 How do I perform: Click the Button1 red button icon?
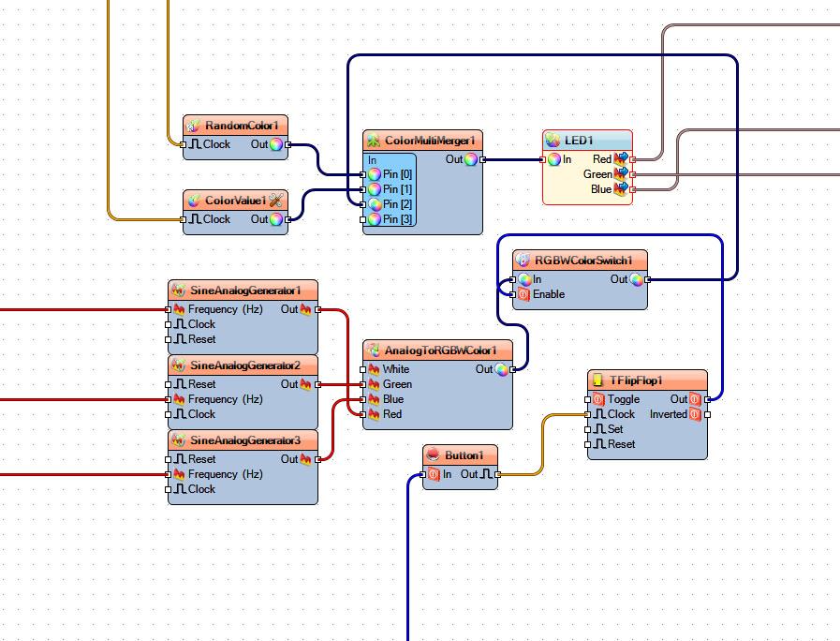433,455
